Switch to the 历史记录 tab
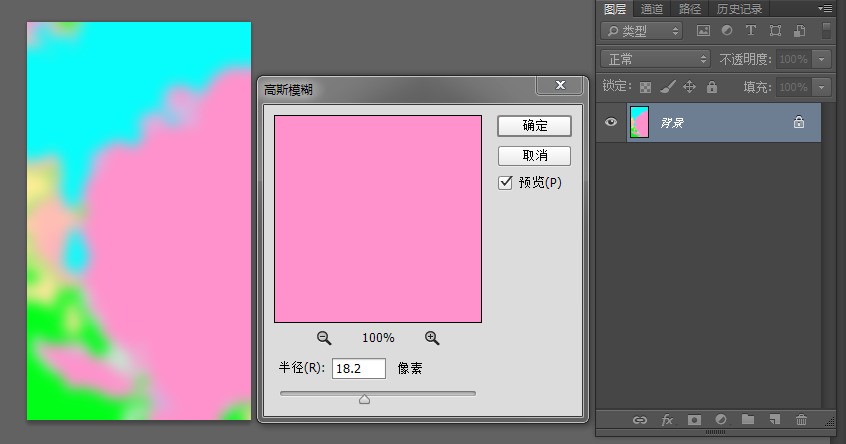Viewport: 846px width, 444px height. [739, 9]
